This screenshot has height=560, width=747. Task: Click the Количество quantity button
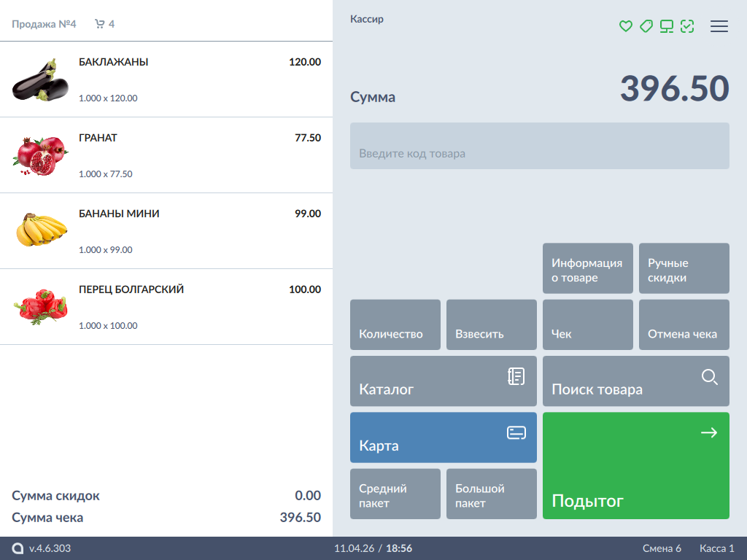tap(395, 324)
